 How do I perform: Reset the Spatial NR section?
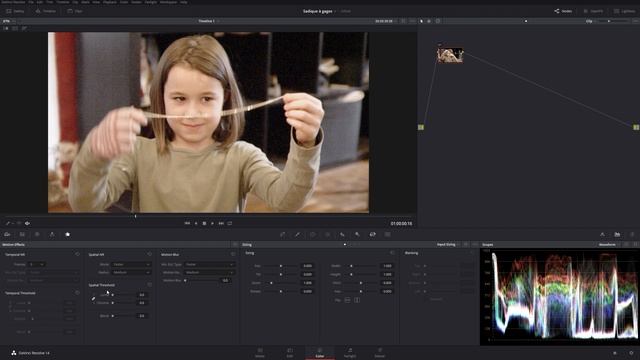pos(149,254)
